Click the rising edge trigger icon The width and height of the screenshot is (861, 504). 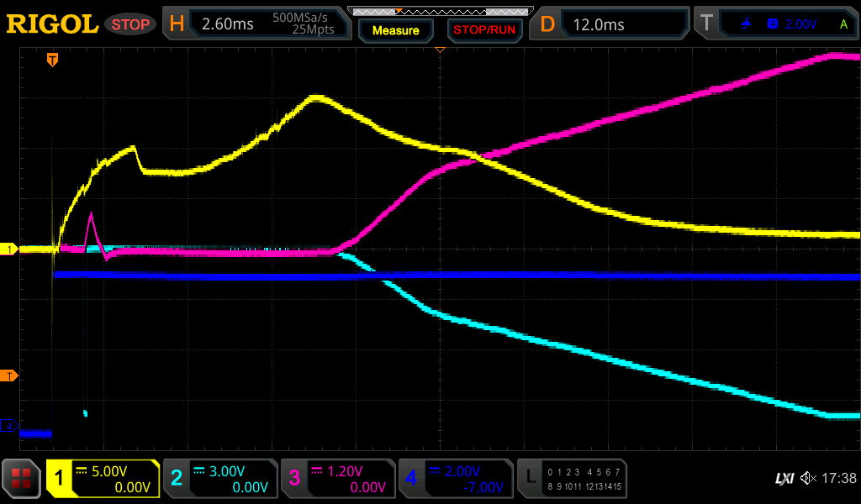(x=746, y=24)
